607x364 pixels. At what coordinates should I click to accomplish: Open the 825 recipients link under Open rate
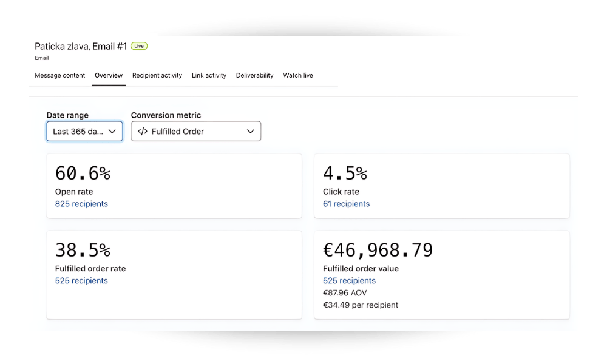81,204
